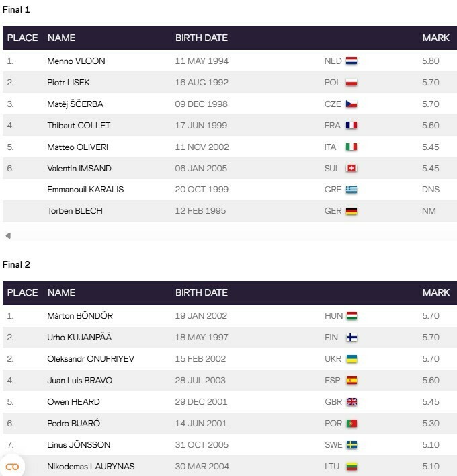Click the horizontal scrollbar track under Final 1

(229, 236)
